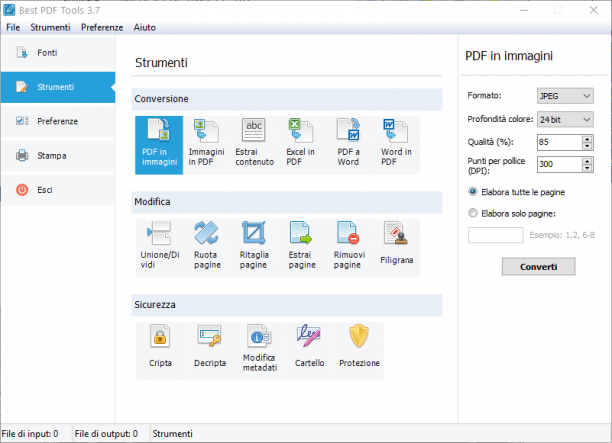This screenshot has height=443, width=612.
Task: Select the Cripta encryption tool
Action: (160, 351)
